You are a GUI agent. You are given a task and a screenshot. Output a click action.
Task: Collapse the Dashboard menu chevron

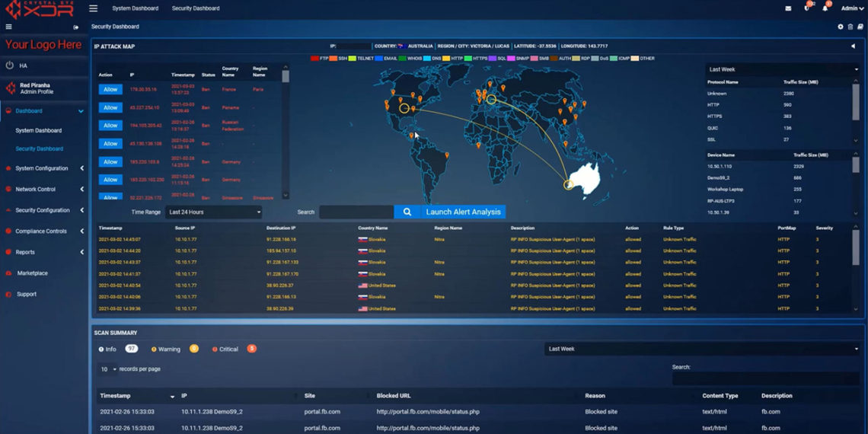(81, 111)
